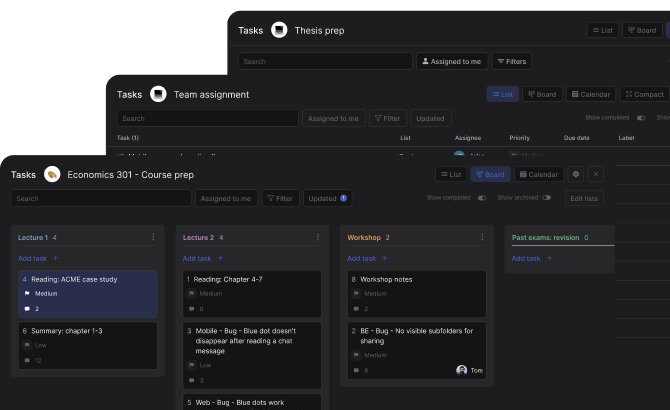Click the Edit lists button
The image size is (670, 410).
(584, 198)
